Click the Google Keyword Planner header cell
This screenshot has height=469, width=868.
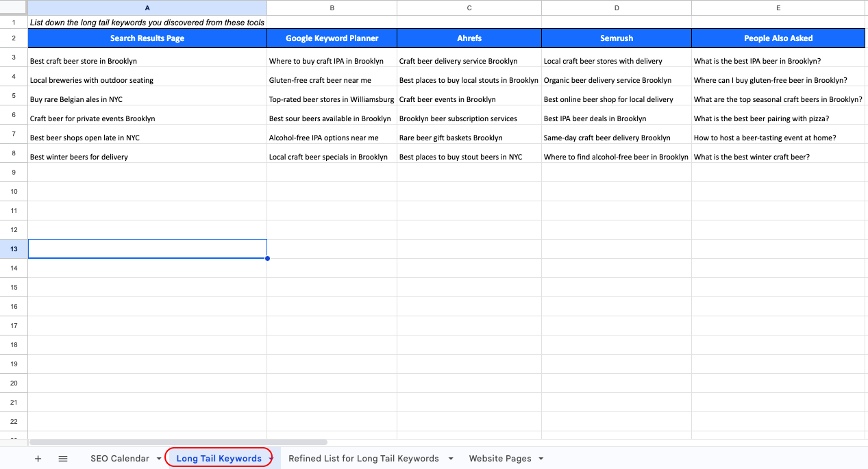[332, 38]
